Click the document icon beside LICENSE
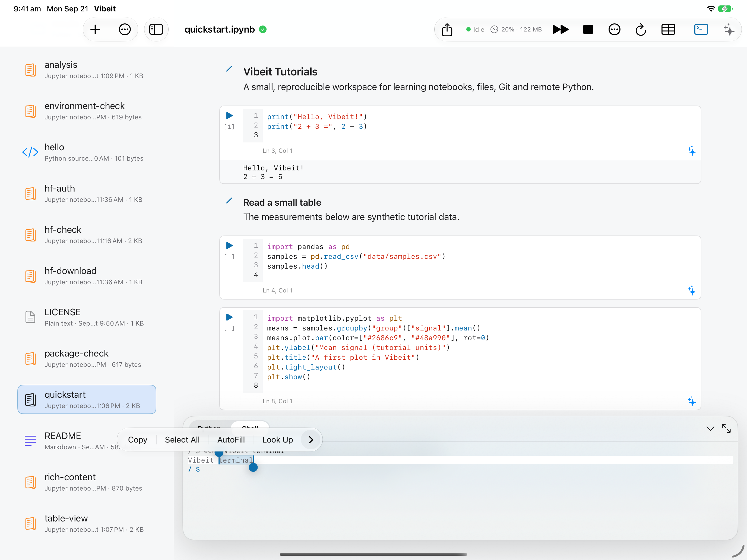The height and width of the screenshot is (560, 747). (x=30, y=317)
